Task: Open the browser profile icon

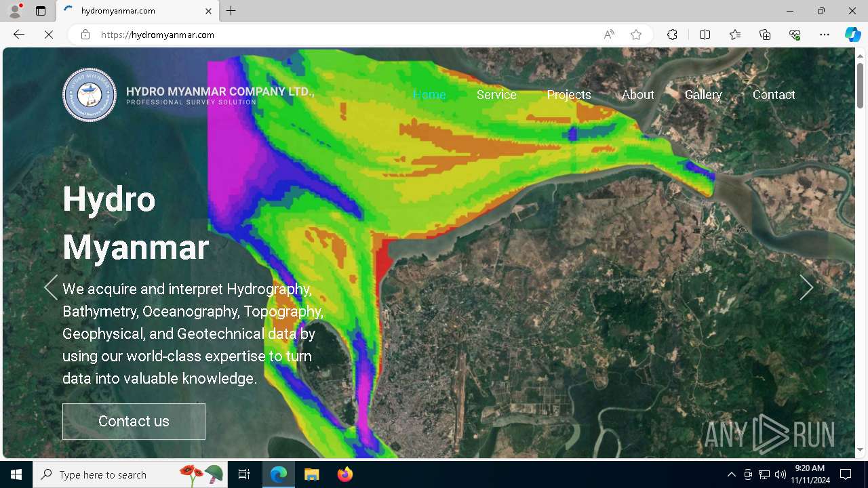Action: (15, 11)
